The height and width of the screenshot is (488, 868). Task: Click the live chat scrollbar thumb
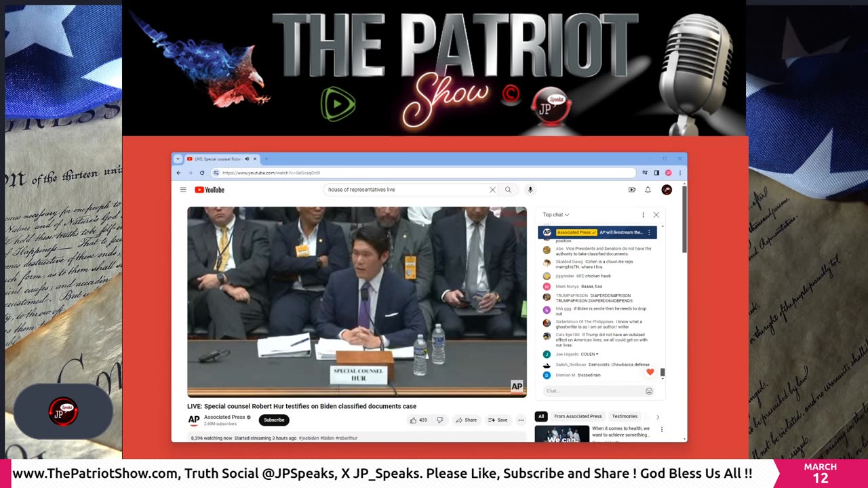(663, 372)
